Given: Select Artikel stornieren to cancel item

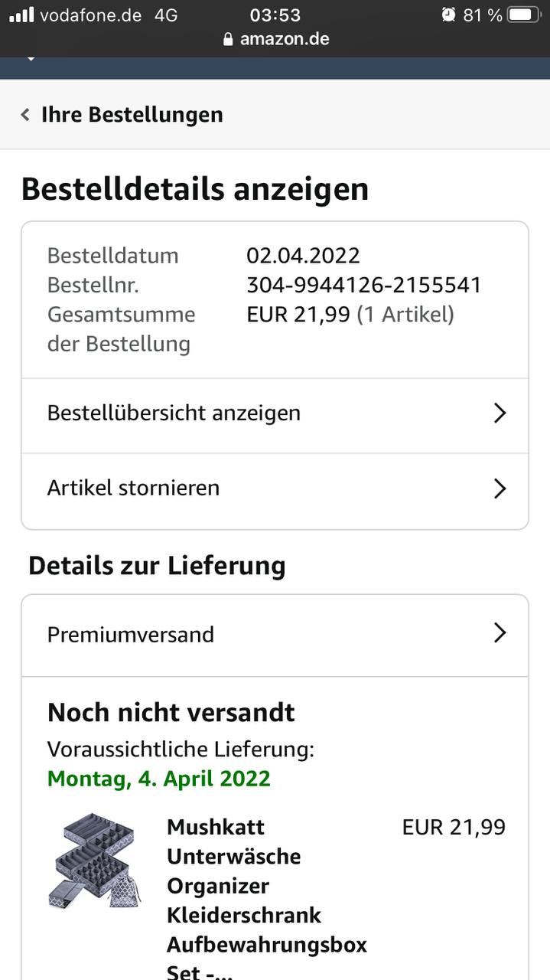Looking at the screenshot, I should coord(133,488).
